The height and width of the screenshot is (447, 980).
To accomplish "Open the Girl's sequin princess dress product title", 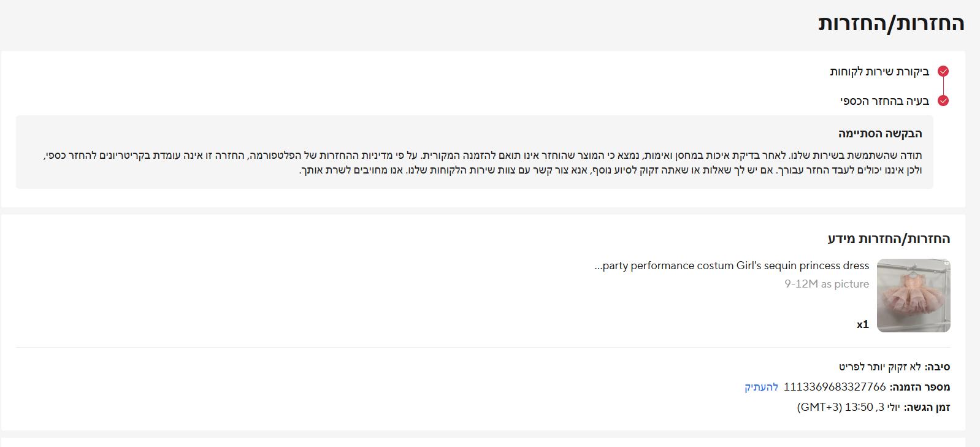I will 732,266.
